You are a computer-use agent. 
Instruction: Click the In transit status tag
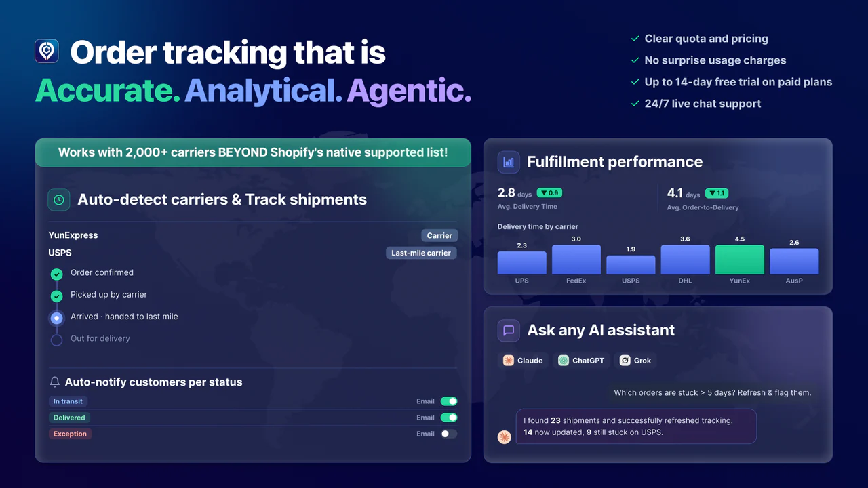pyautogui.click(x=68, y=401)
